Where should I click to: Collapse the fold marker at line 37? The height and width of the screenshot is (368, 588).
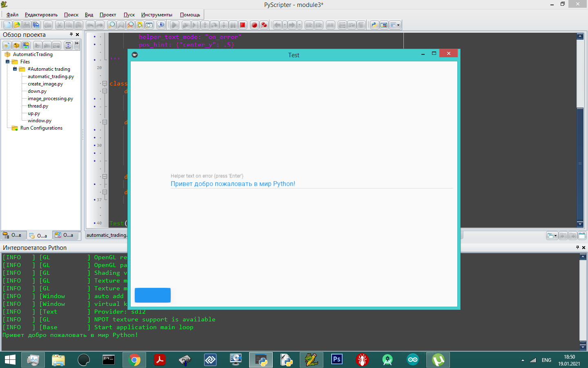click(105, 192)
